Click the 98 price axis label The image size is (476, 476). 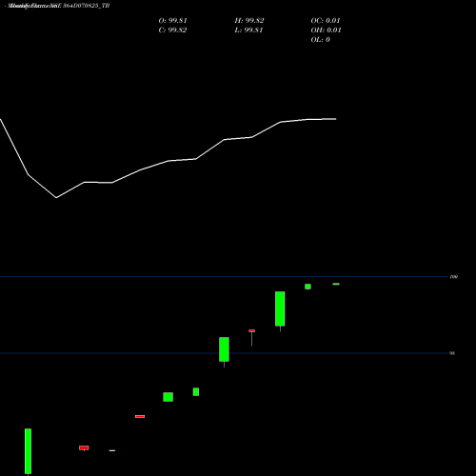pyautogui.click(x=452, y=353)
